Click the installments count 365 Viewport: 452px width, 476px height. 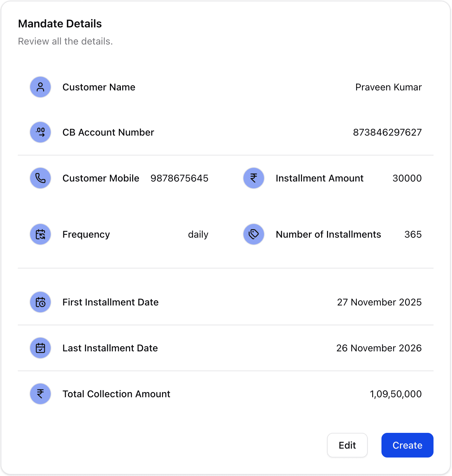tap(413, 235)
